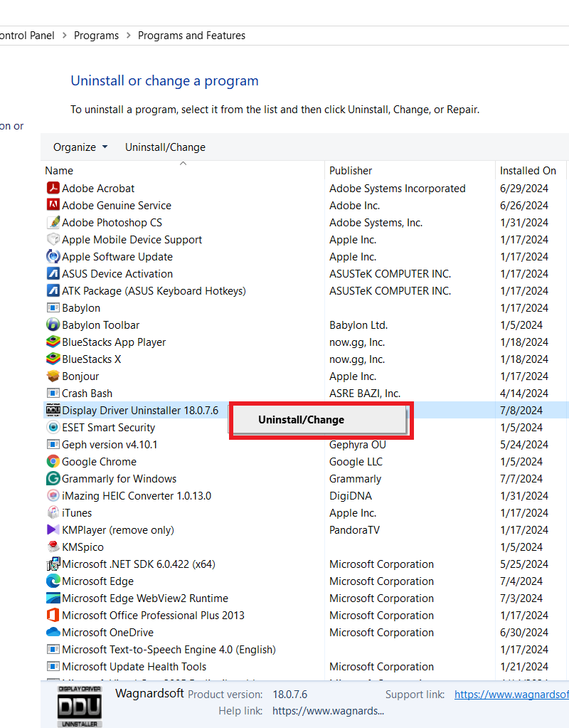Click the KMPlayer icon
Screen dimensions: 569x728
(x=53, y=529)
